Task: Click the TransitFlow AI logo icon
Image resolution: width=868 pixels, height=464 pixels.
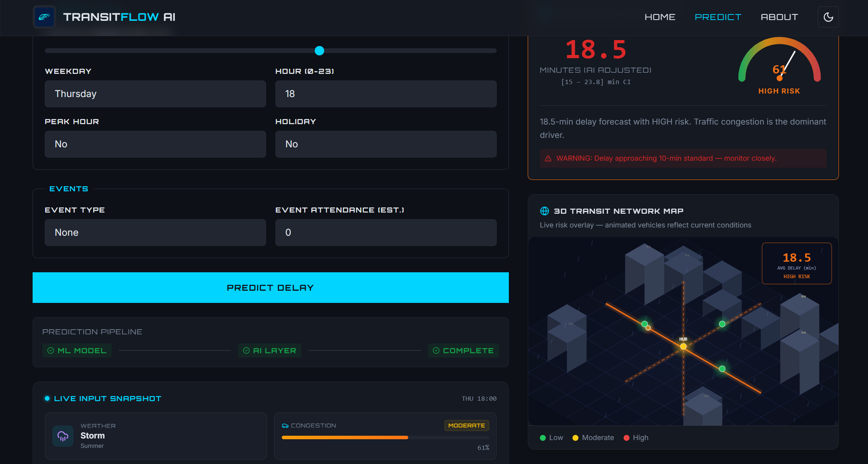Action: point(44,17)
